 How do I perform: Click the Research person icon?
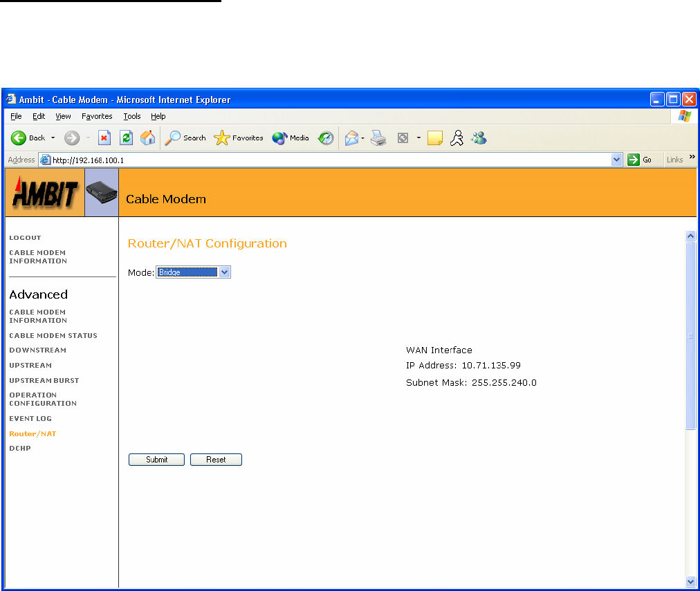click(457, 138)
